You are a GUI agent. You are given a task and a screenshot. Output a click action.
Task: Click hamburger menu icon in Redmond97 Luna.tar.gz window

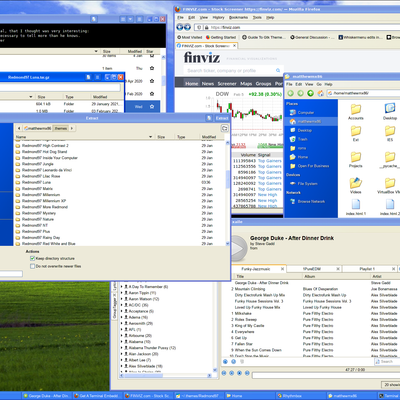point(97,77)
